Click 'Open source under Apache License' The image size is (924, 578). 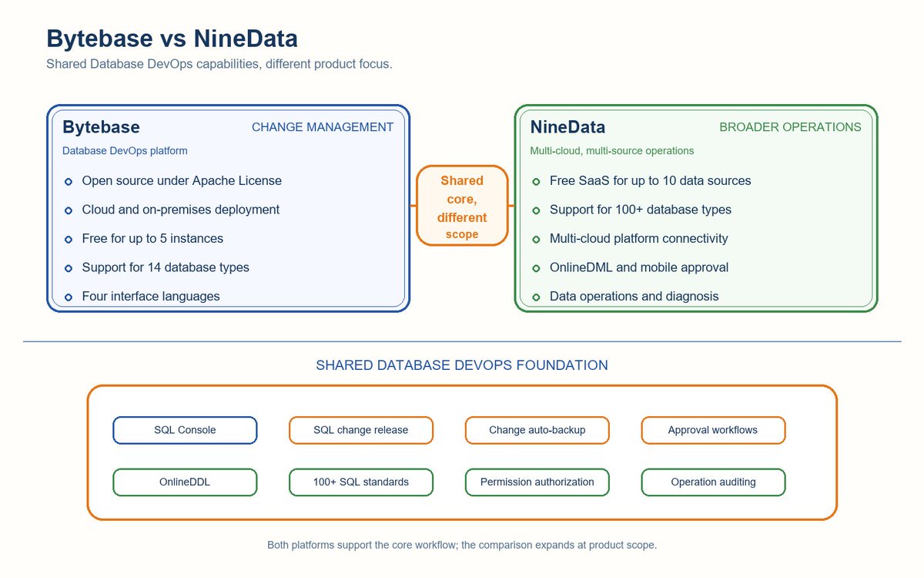182,181
